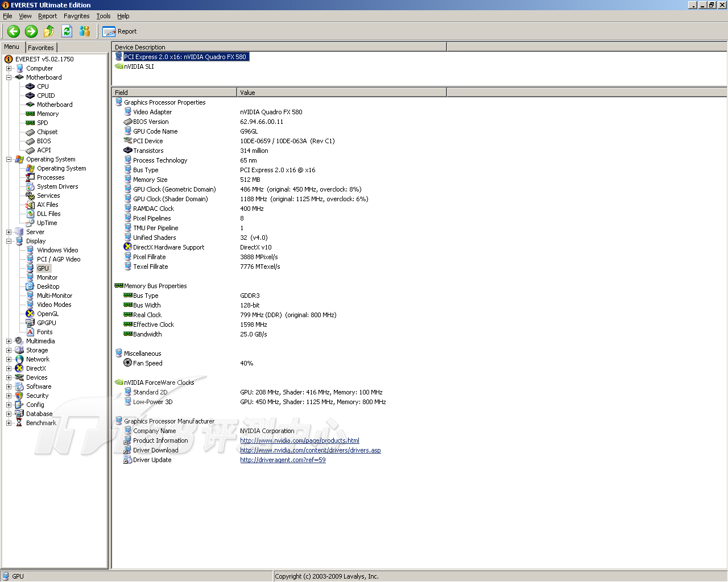Click the users icon in the toolbar
728x582 pixels.
click(x=85, y=32)
